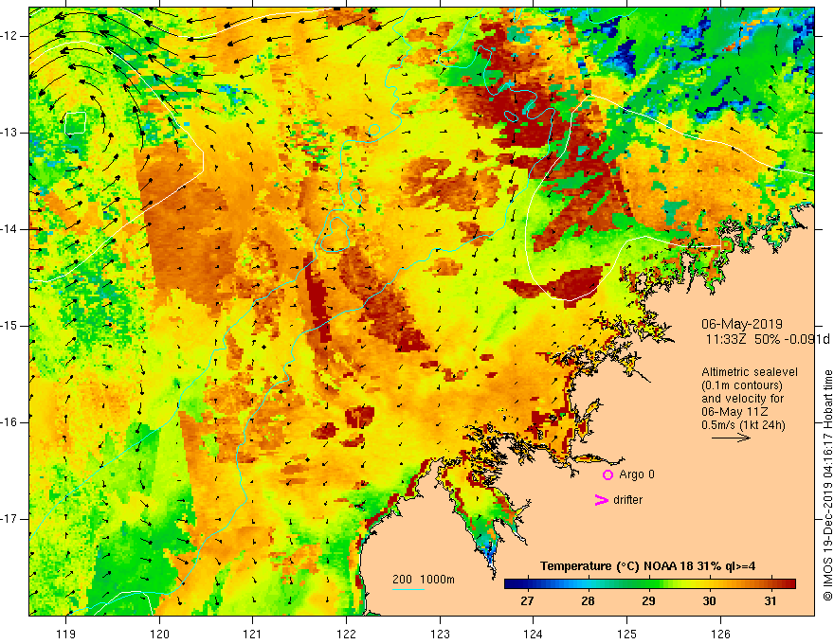Click the Temperature (°C) NOAA 18 title
Image resolution: width=834 pixels, height=644 pixels.
point(647,566)
